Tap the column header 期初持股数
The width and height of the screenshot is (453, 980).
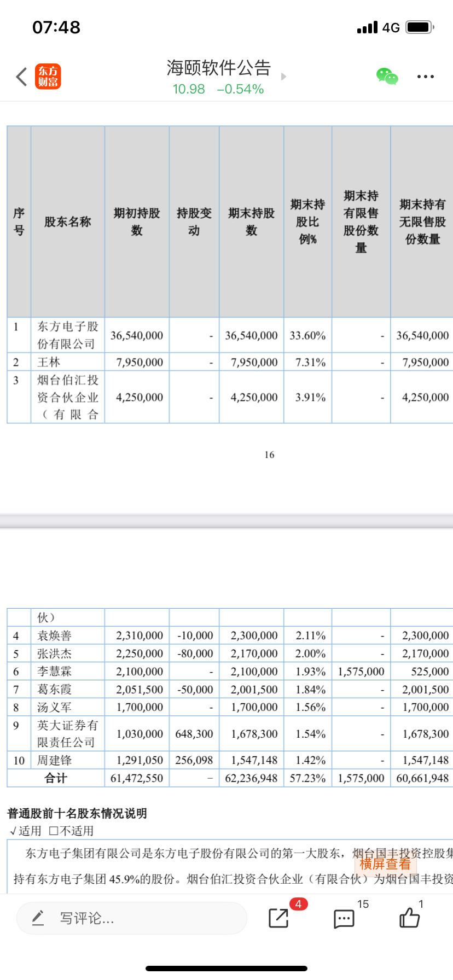(x=137, y=221)
